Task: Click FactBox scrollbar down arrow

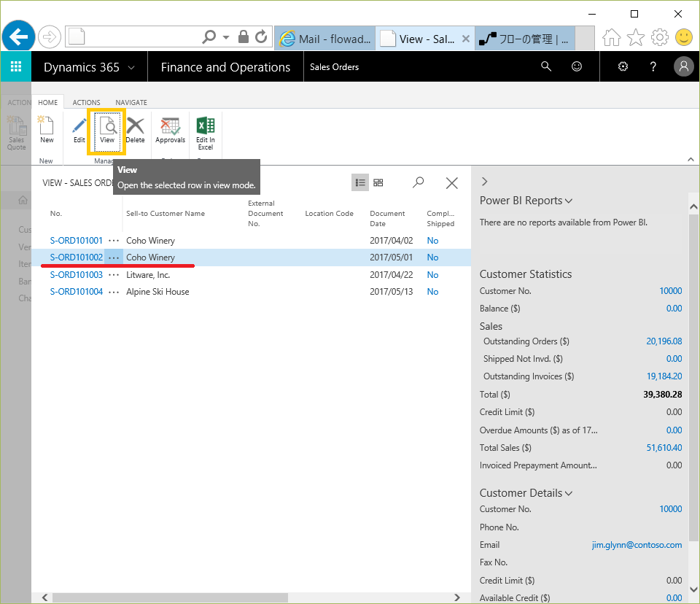Action: tap(693, 589)
